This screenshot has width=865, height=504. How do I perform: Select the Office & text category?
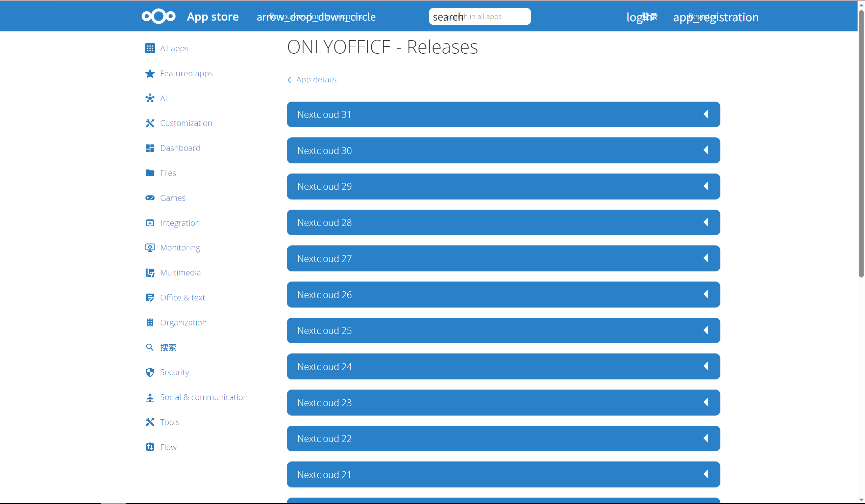182,298
